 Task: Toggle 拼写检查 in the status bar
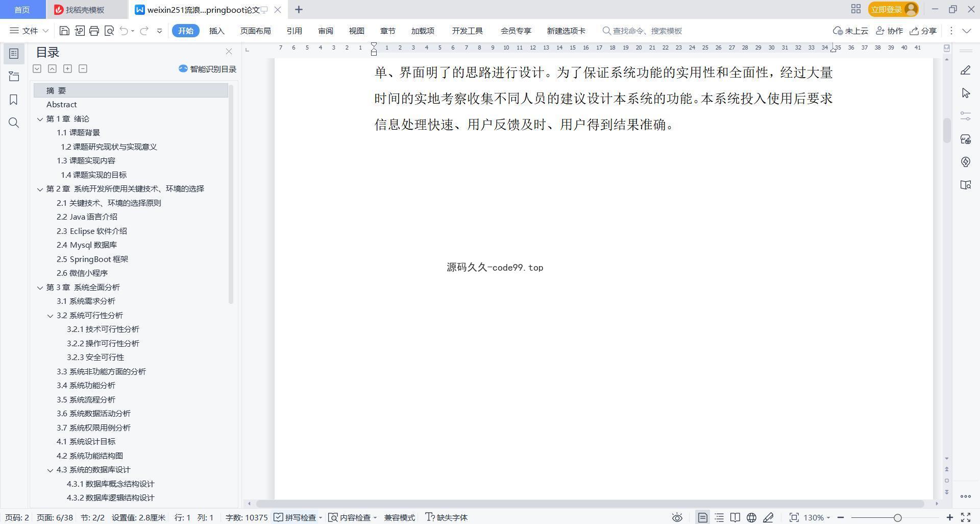pyautogui.click(x=295, y=517)
